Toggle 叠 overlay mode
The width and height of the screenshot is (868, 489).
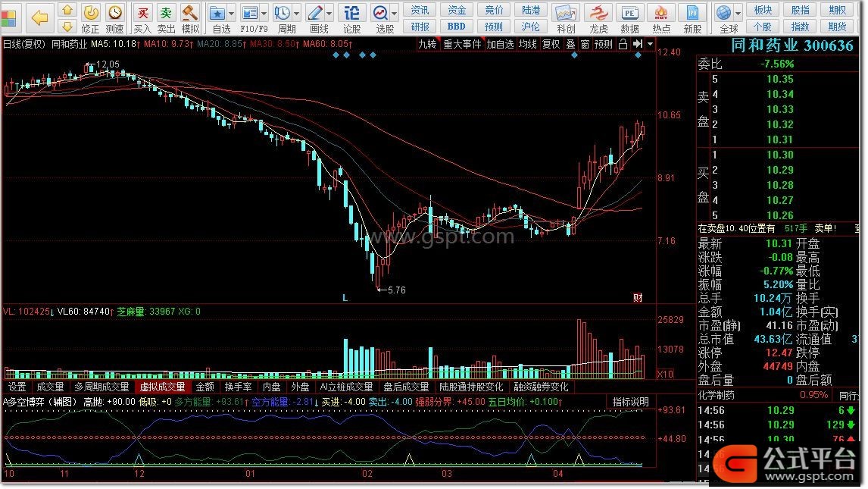(570, 44)
